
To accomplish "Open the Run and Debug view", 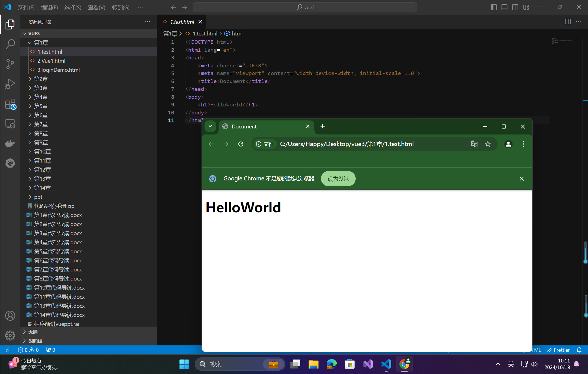I will 10,84.
